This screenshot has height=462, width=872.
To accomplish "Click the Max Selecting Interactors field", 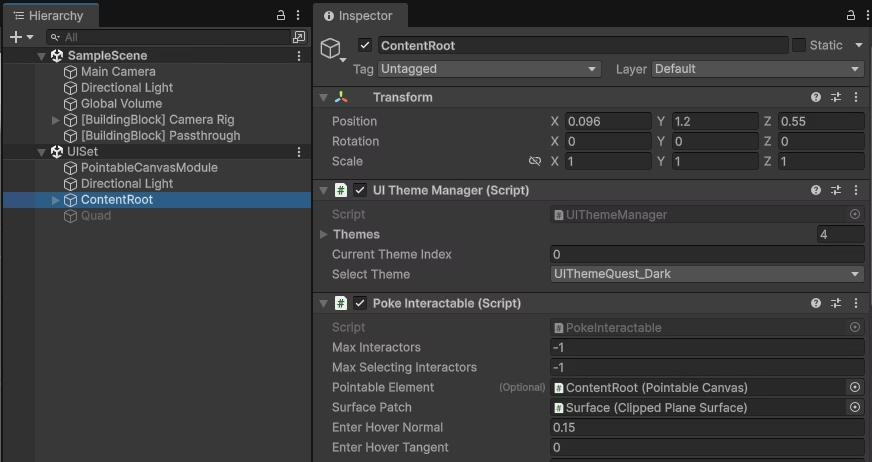I will [707, 367].
